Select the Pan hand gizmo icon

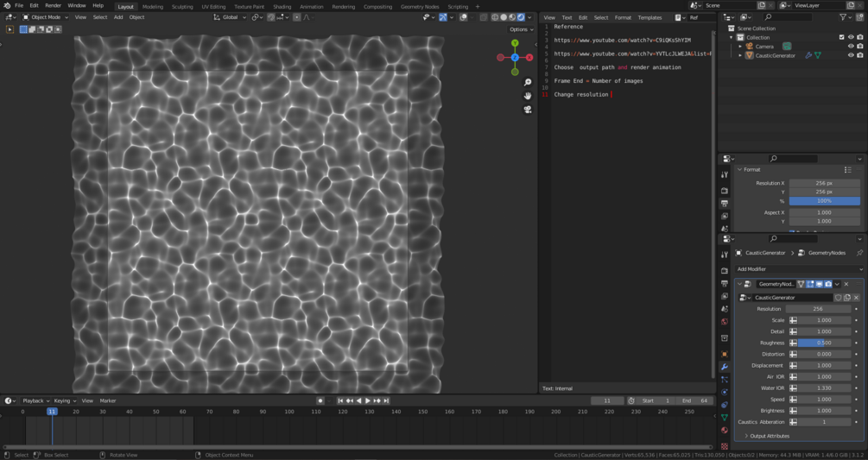pos(528,96)
